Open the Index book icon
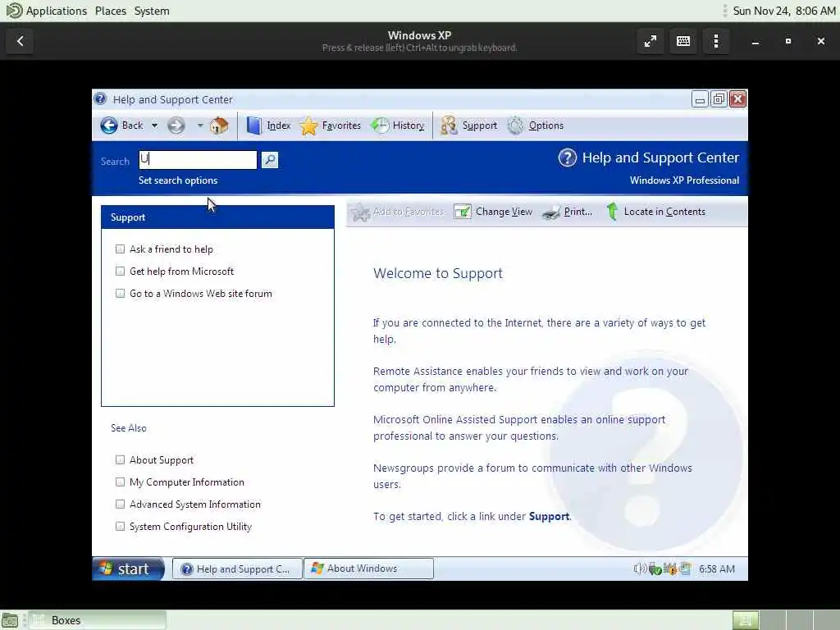Image resolution: width=840 pixels, height=630 pixels. [254, 126]
